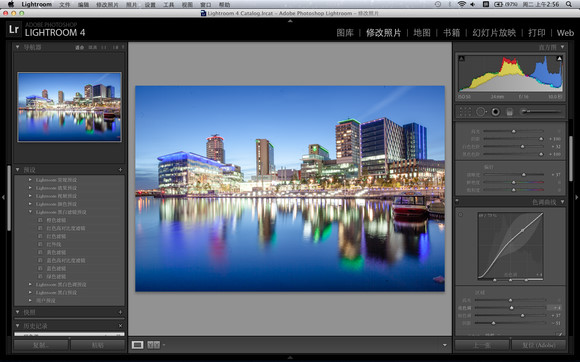Viewport: 580px width, 362px height.
Task: Collapse the 色调曲线 panel triangle
Action: point(562,202)
